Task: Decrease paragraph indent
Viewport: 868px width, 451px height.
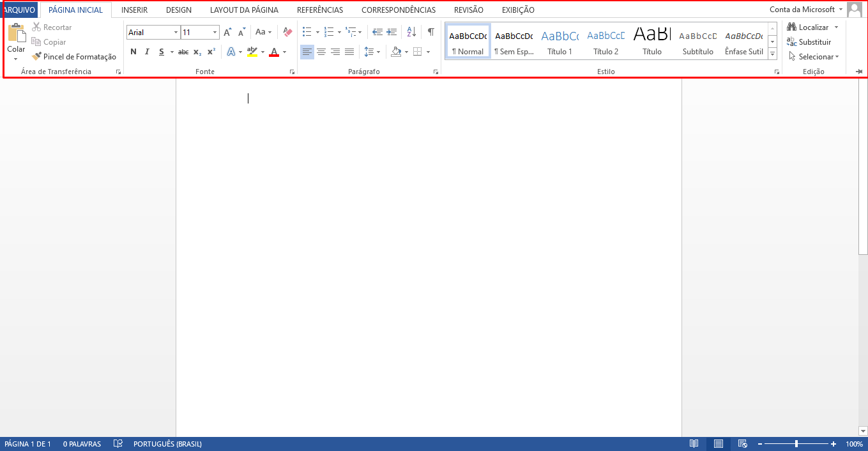Action: (377, 32)
